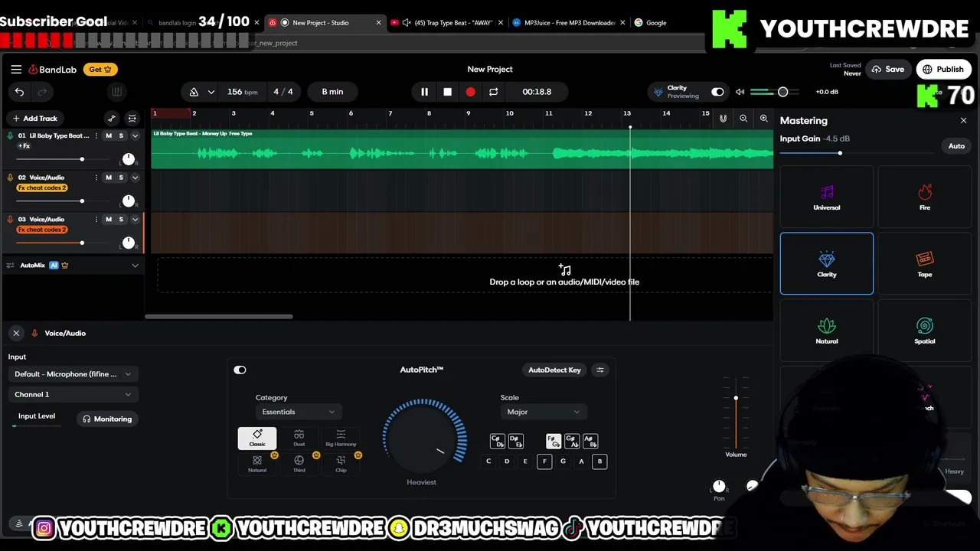Viewport: 980px width, 551px height.
Task: Change the 4 / 4 time signature
Action: [283, 92]
